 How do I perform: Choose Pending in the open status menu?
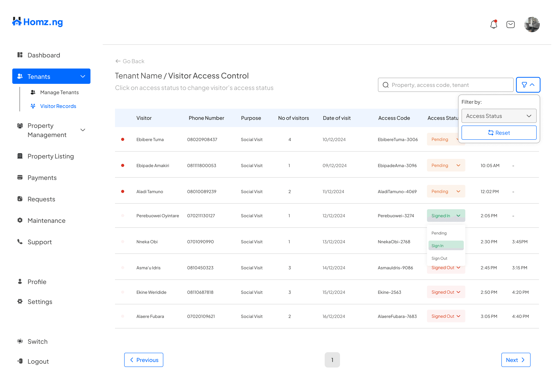coord(439,233)
